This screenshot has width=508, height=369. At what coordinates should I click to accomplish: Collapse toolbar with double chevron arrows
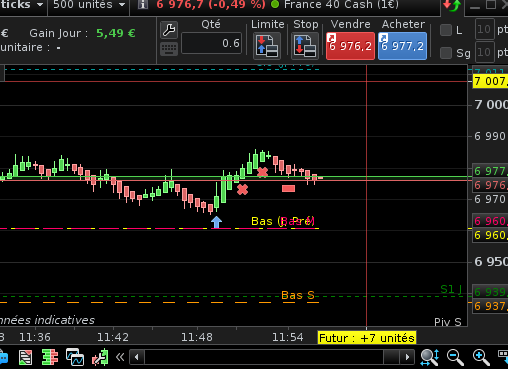[x=120, y=357]
